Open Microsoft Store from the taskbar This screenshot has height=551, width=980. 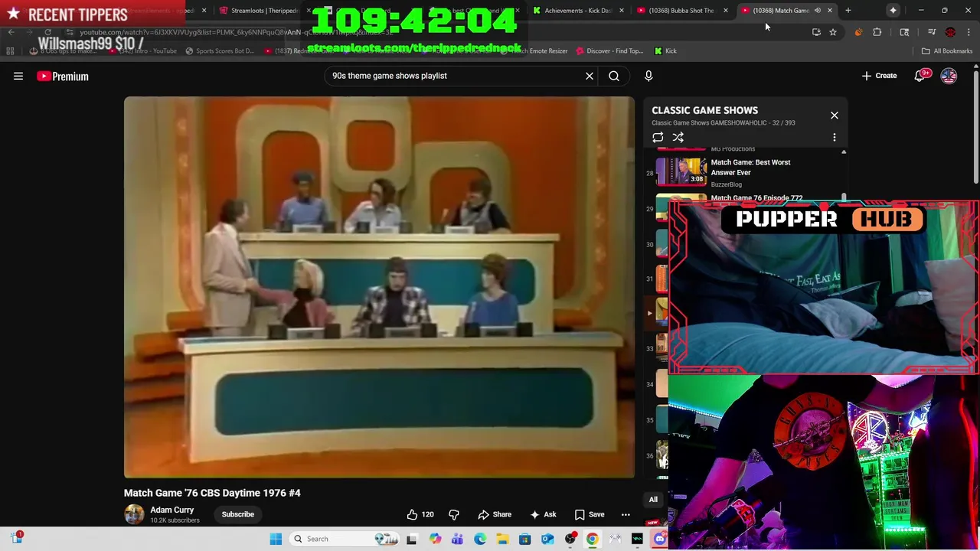[525, 539]
